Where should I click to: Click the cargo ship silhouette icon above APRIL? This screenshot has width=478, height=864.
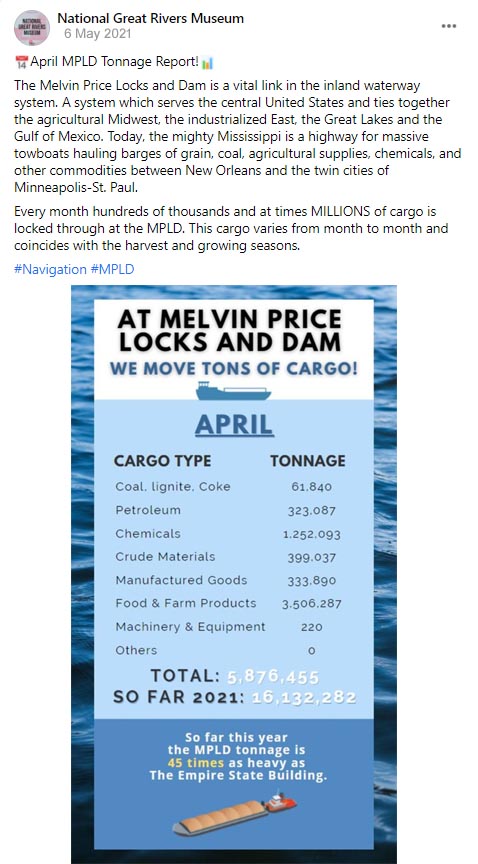click(x=233, y=391)
